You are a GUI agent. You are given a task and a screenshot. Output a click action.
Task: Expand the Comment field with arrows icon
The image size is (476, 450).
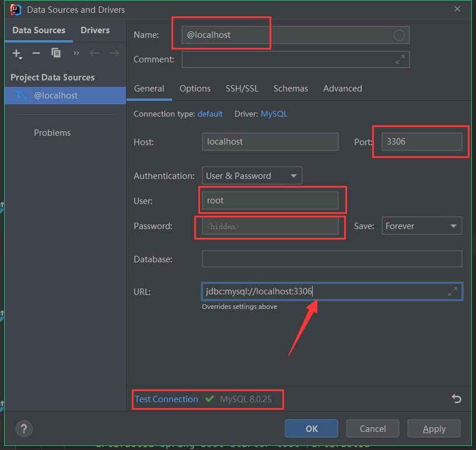[x=400, y=59]
